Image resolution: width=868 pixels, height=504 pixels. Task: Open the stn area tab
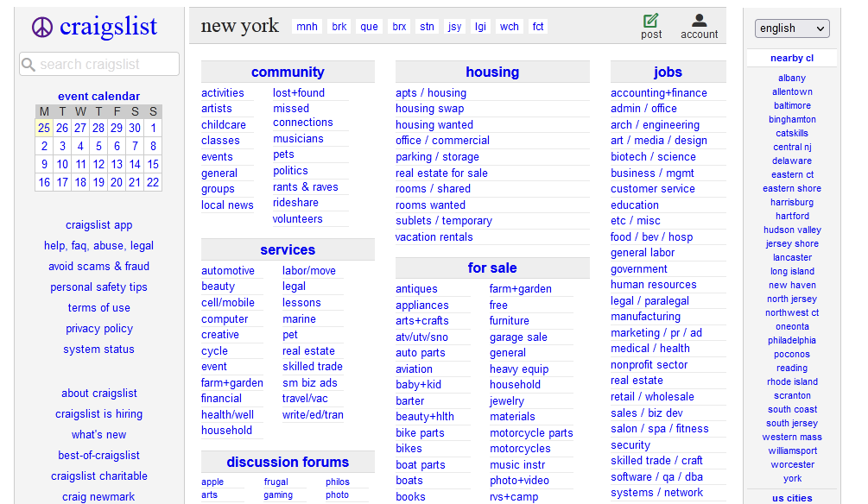(427, 27)
